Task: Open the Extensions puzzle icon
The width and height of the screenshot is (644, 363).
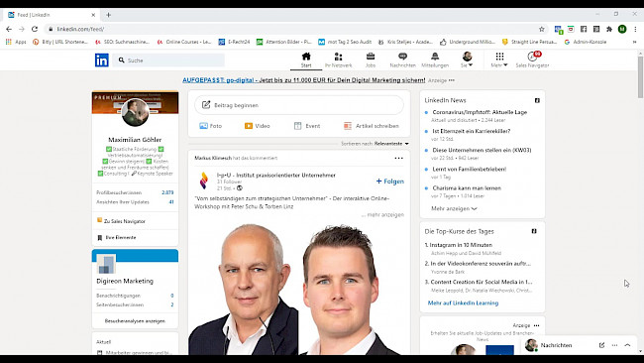Action: coord(609,29)
